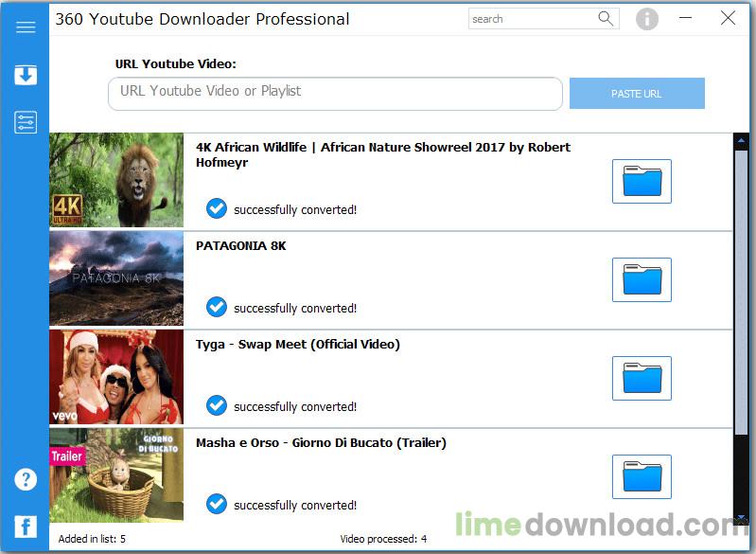
Task: Open the Facebook page icon
Action: (x=26, y=527)
